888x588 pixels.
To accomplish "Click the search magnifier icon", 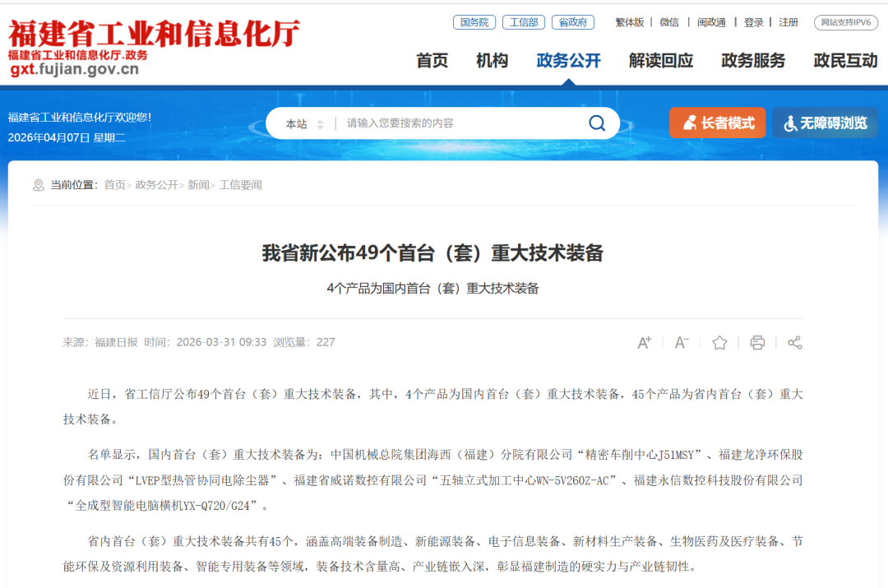I will 596,123.
